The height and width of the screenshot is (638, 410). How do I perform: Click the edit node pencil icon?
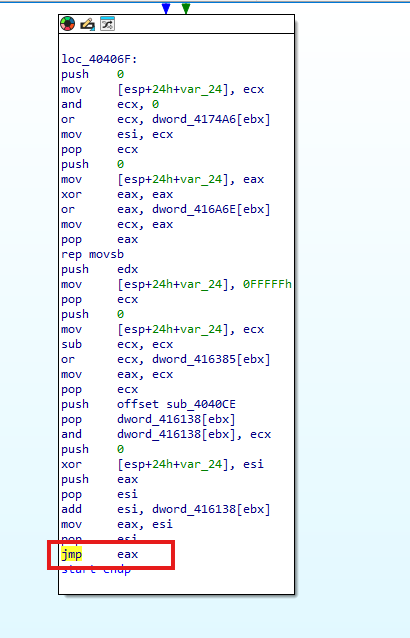click(x=87, y=24)
